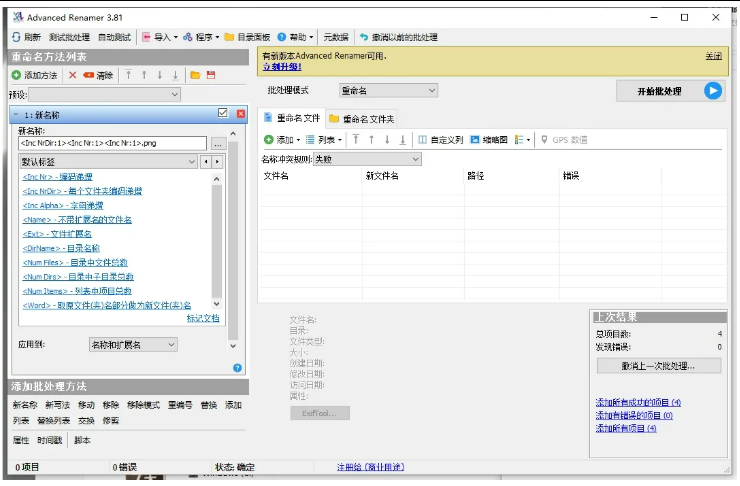This screenshot has width=740, height=486.
Task: Toggle the 缩略图 thumbnails view
Action: (x=489, y=140)
